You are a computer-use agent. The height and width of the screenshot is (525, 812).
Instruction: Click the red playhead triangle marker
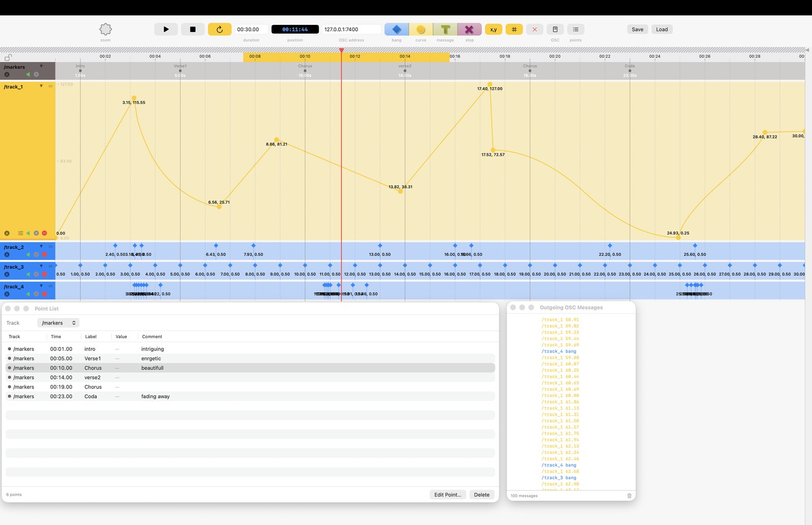[342, 50]
